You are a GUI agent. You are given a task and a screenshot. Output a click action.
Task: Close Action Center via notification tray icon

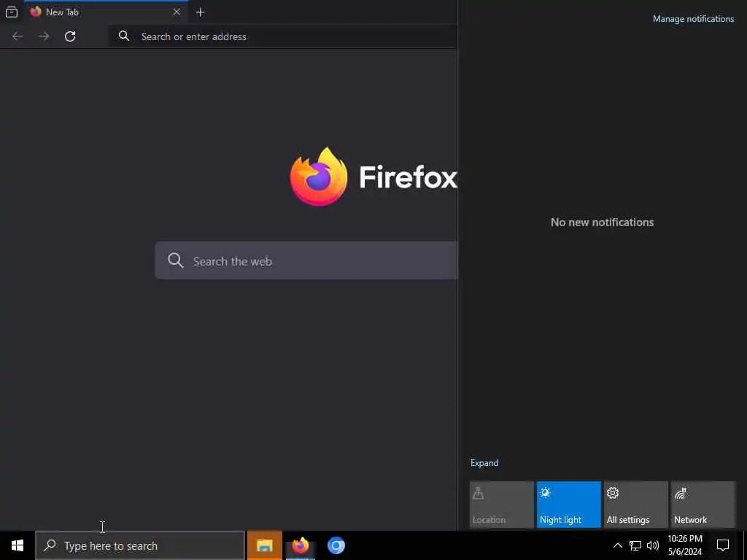[x=723, y=545]
